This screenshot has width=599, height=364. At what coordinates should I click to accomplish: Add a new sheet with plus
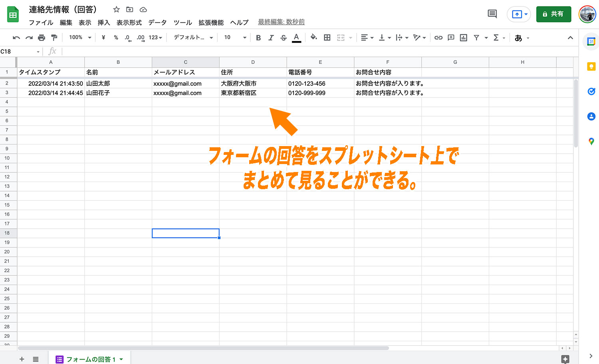click(x=22, y=359)
